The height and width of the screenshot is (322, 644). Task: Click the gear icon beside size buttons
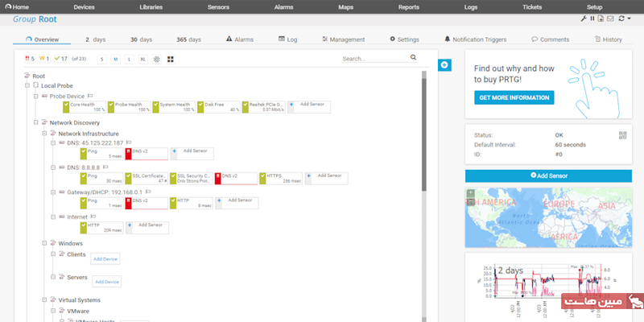pos(157,59)
